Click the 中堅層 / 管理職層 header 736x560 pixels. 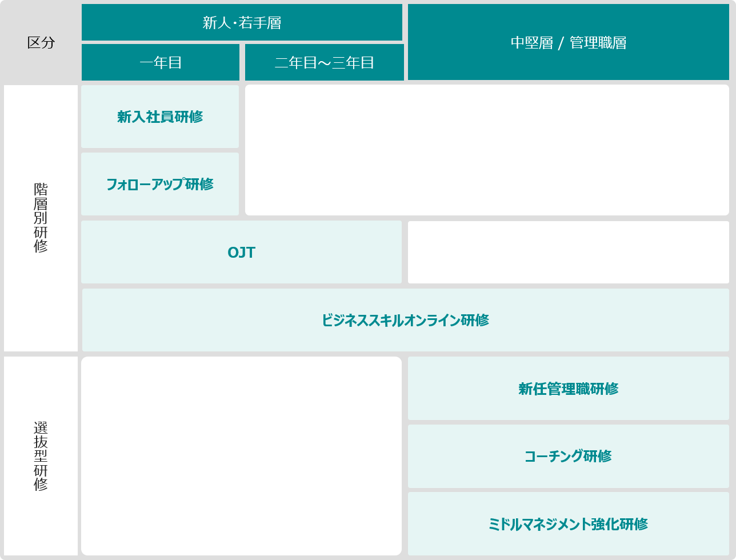tap(569, 43)
